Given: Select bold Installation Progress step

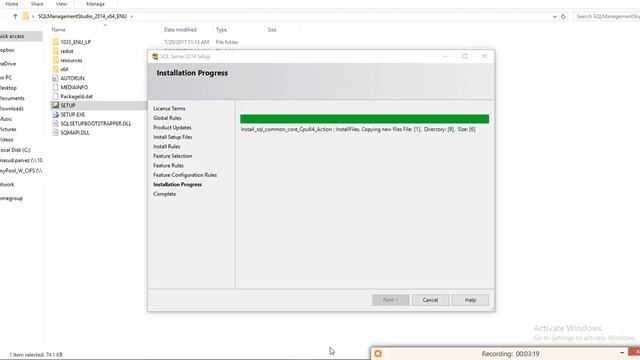Looking at the screenshot, I should (178, 184).
